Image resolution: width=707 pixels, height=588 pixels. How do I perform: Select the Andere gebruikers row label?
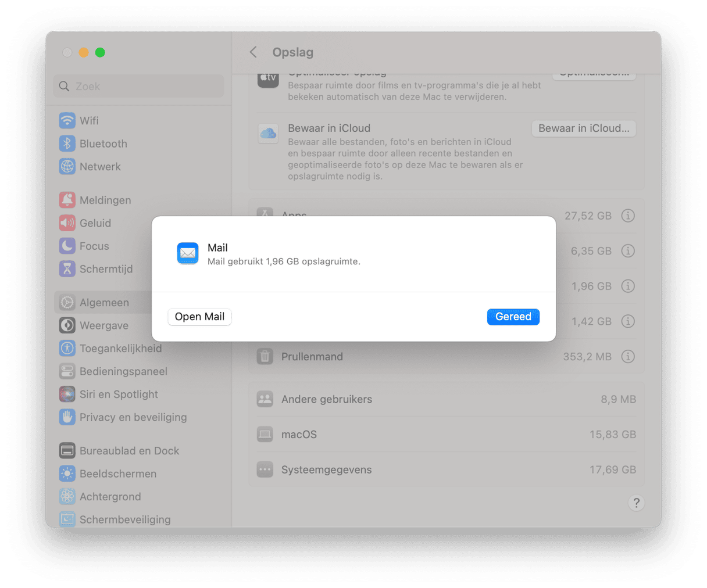tap(327, 399)
